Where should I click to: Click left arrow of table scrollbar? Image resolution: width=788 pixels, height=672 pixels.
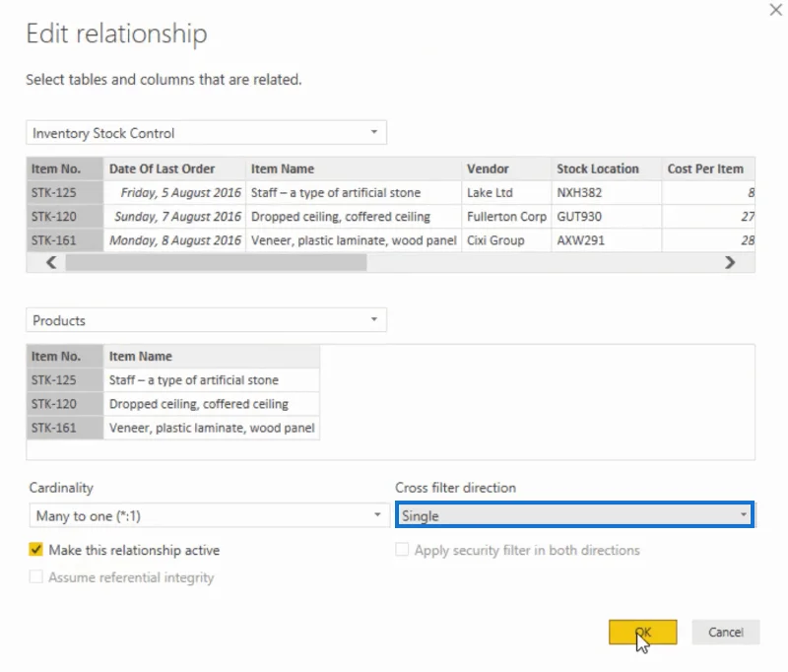[x=51, y=262]
